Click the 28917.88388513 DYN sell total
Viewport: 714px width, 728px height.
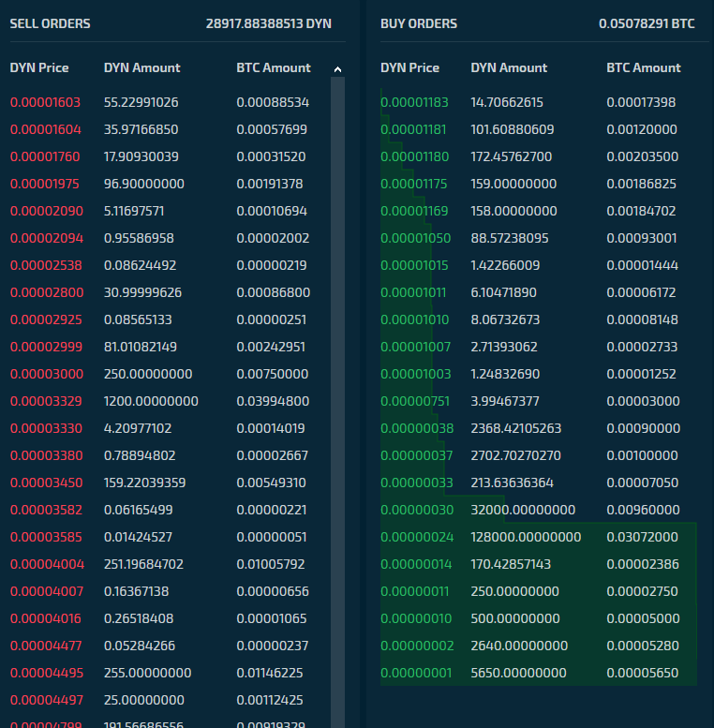[269, 23]
